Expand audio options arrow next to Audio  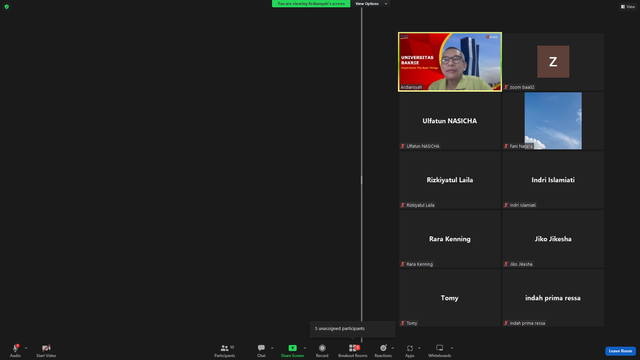click(26, 348)
